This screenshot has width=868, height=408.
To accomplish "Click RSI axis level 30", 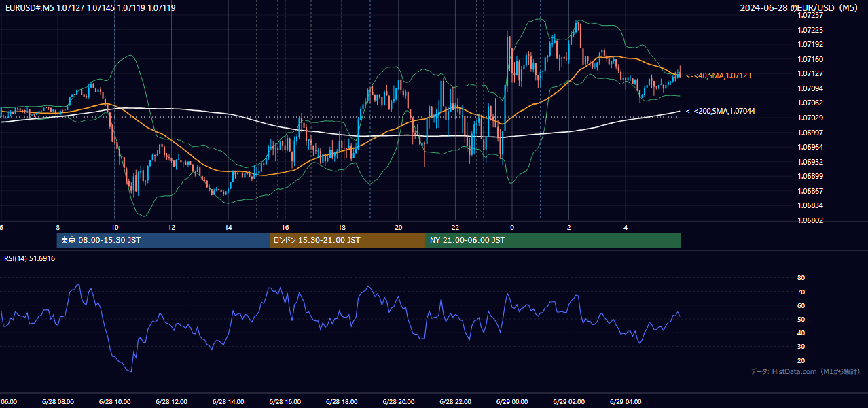I will [x=801, y=347].
